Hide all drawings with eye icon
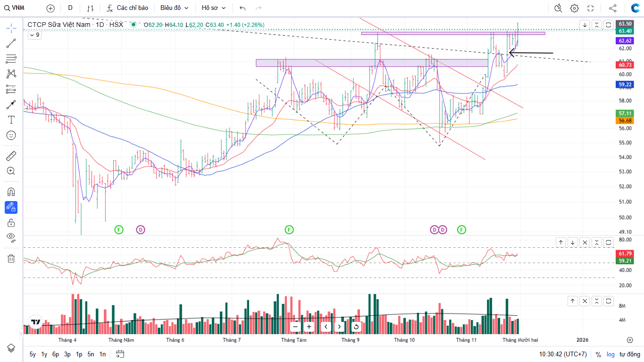The height and width of the screenshot is (362, 644). 11,237
